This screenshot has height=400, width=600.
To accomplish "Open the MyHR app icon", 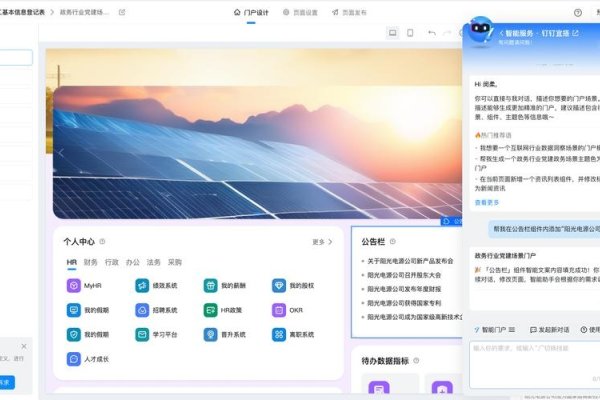I will click(73, 286).
